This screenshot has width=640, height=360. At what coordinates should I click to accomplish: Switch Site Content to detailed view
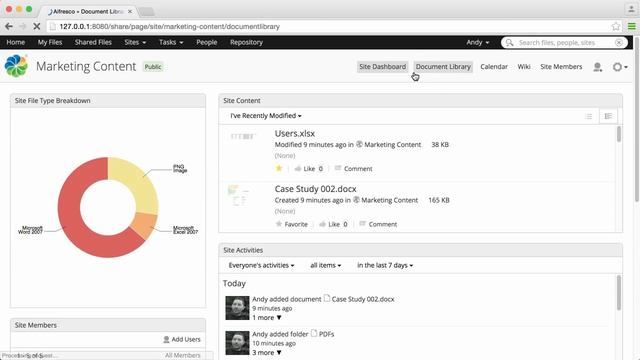608,116
